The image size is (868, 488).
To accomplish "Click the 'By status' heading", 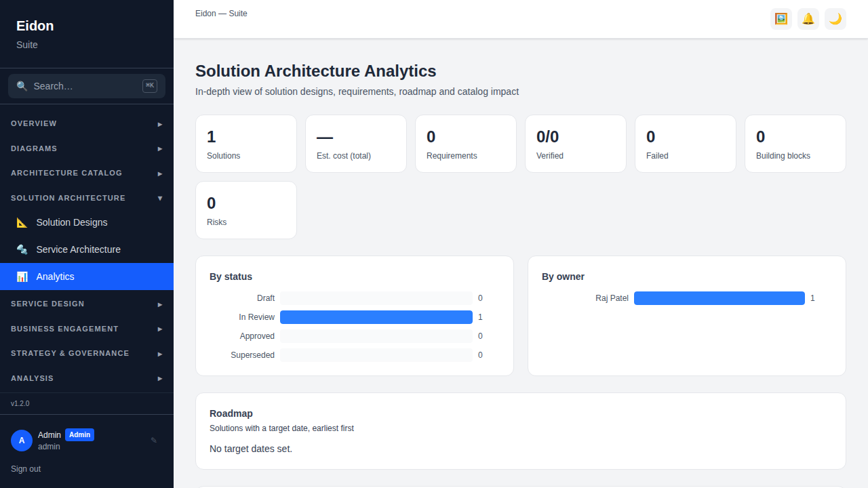I will [231, 277].
